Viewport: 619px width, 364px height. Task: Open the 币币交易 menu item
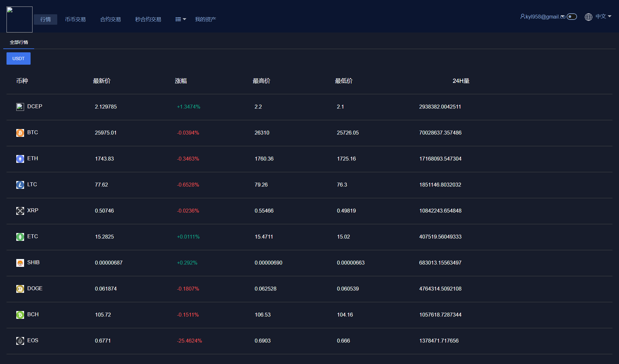click(75, 19)
